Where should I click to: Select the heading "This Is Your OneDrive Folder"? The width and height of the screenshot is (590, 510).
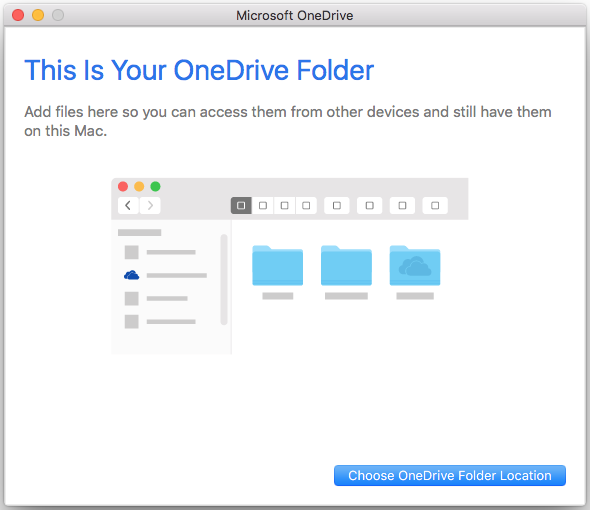(x=199, y=70)
